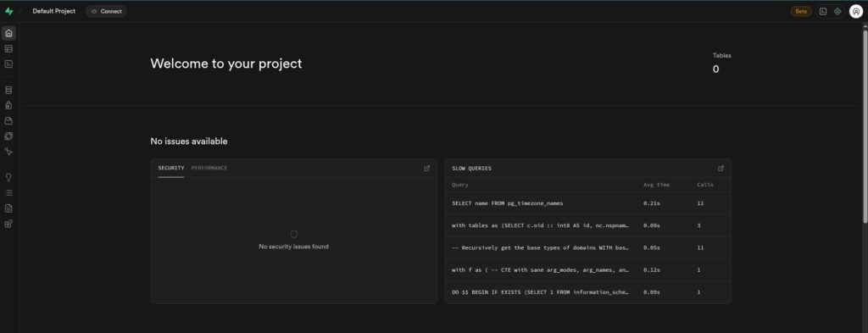The width and height of the screenshot is (868, 333).
Task: Open the AI assistant icon in top bar
Action: [837, 11]
